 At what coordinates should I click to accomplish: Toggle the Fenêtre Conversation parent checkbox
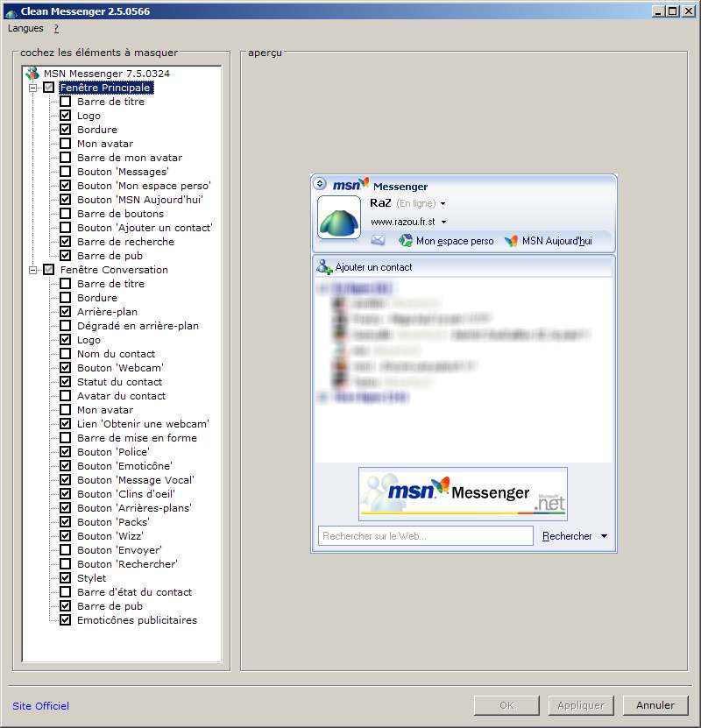[x=49, y=270]
